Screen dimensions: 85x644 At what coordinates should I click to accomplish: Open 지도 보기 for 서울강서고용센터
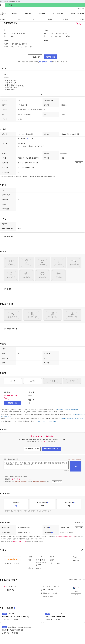click(79, 528)
